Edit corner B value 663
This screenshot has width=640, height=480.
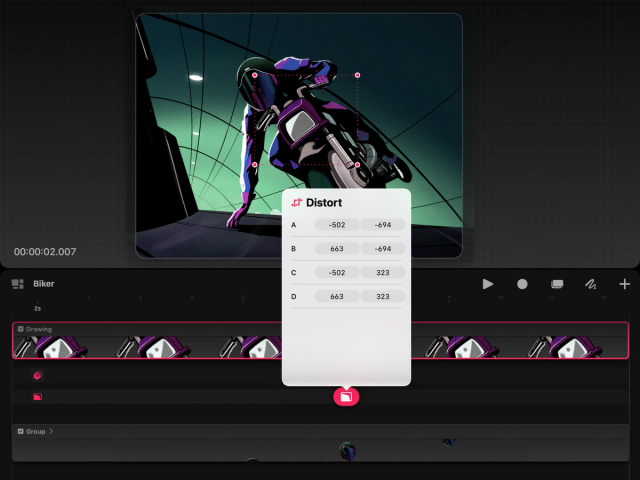point(337,249)
